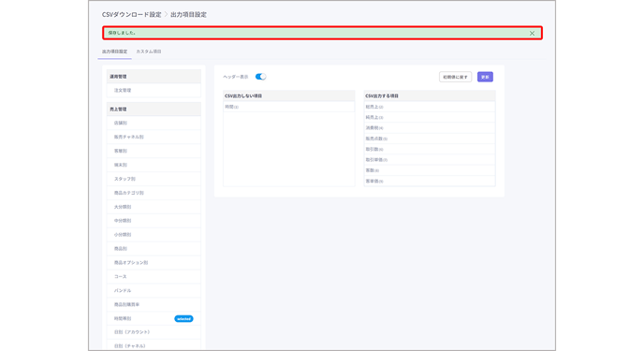
Task: Select 店舗別 under 売上管理
Action: [x=154, y=124]
